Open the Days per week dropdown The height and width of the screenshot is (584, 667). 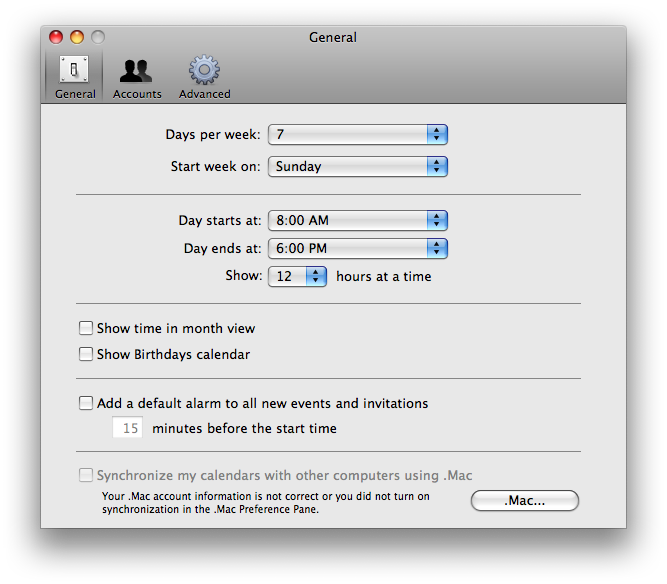358,134
